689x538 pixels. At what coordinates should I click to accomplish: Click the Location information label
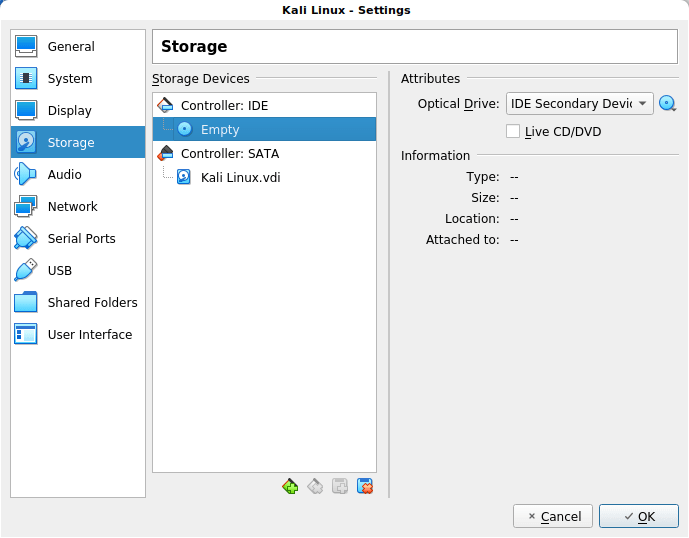pyautogui.click(x=472, y=218)
